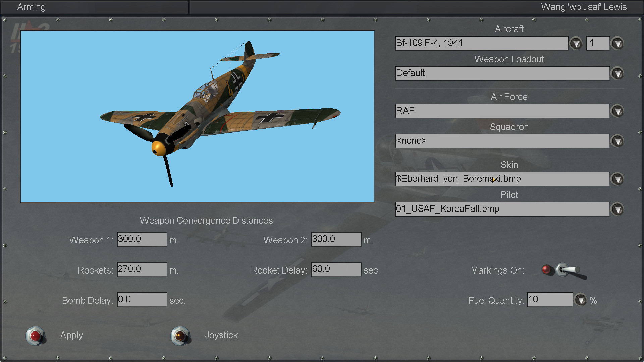Expand the Weapon Loadout dropdown arrow
The width and height of the screenshot is (644, 362).
(x=618, y=73)
